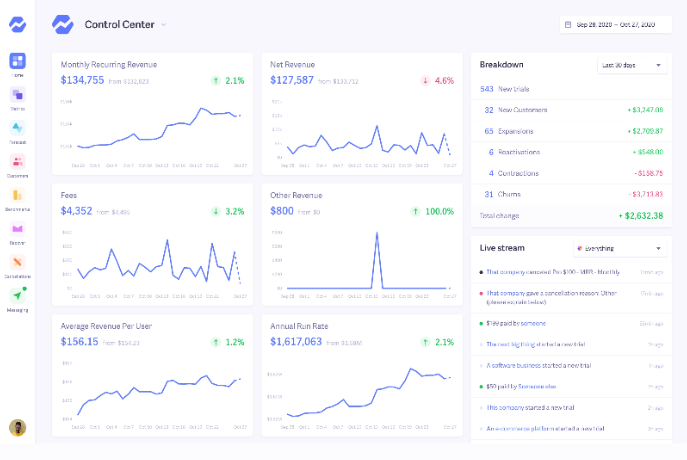Click the up arrow on Other Revenue card

[x=415, y=212]
